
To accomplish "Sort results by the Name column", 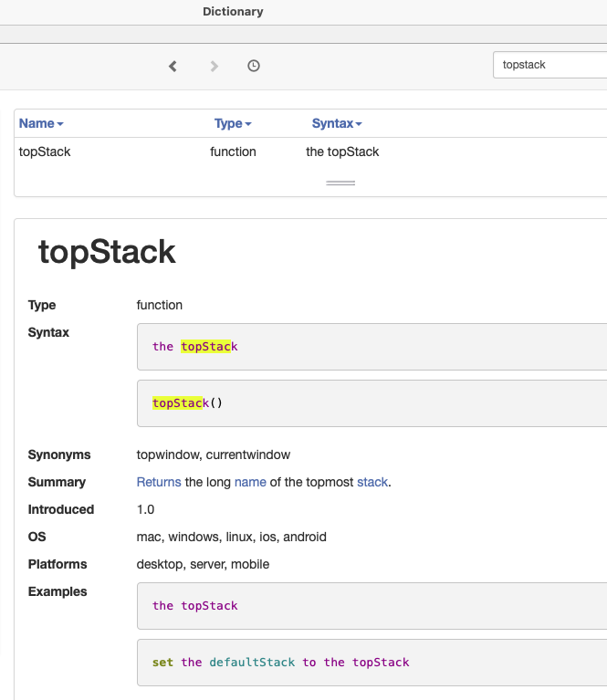I will [x=41, y=123].
